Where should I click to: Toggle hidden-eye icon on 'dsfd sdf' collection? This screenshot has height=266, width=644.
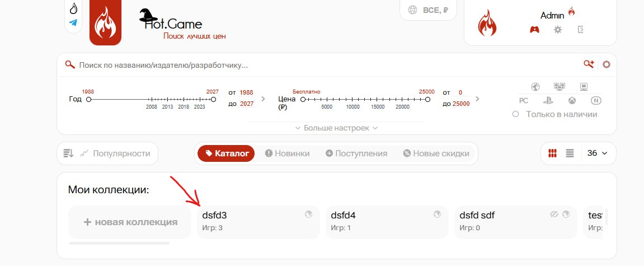pyautogui.click(x=554, y=214)
